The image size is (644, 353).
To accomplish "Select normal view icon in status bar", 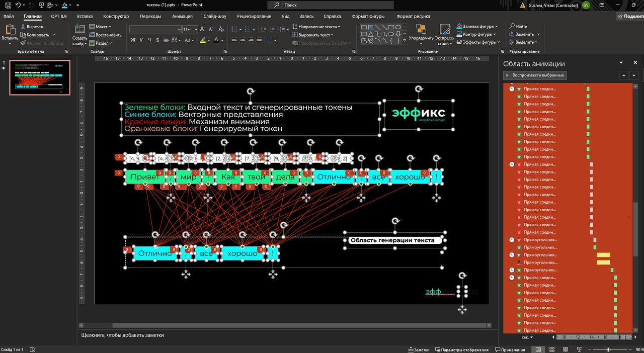I will point(538,349).
